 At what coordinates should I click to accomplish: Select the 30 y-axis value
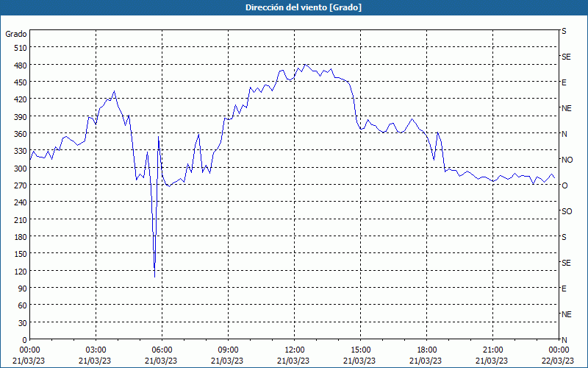coord(23,323)
